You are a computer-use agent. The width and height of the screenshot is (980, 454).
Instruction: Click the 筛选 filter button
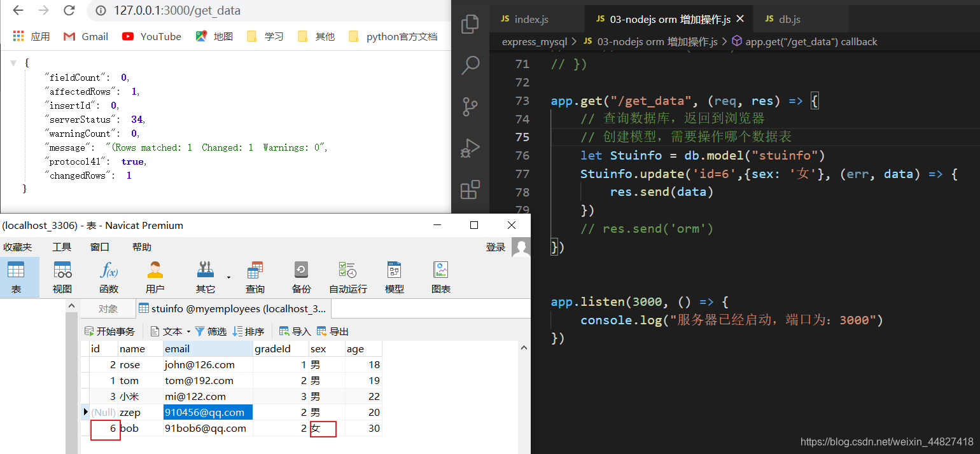coord(211,331)
